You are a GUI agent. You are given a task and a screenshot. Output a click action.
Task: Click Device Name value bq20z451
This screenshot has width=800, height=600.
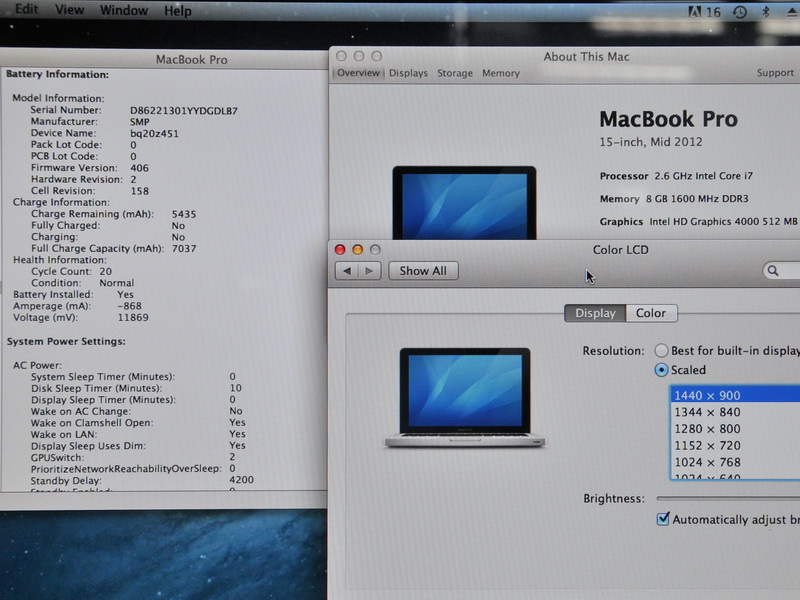pos(155,134)
